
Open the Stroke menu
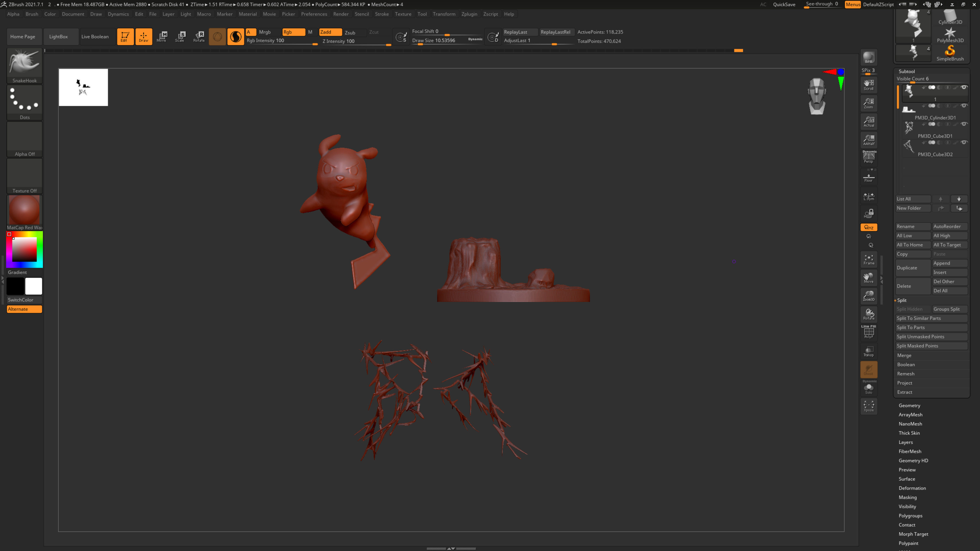382,14
